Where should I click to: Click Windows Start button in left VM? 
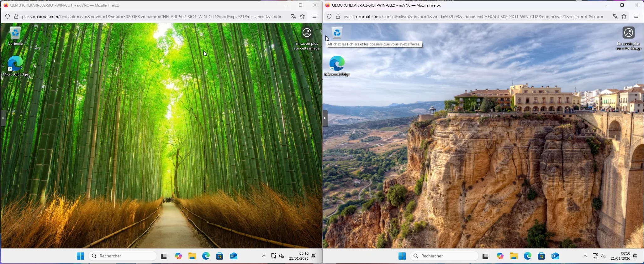[80, 256]
